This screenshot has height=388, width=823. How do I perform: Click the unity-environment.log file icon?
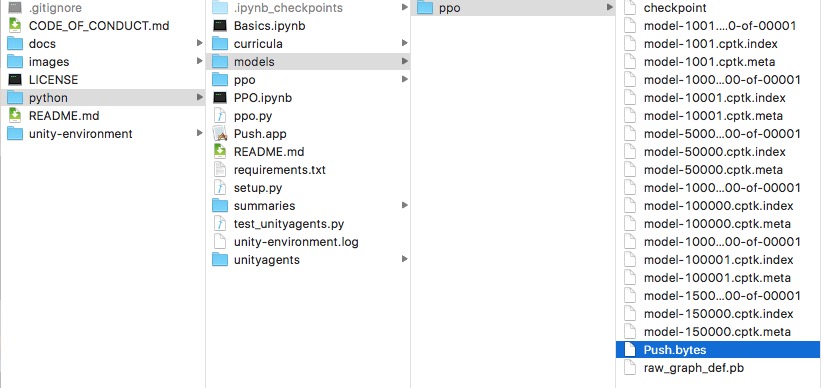coord(220,242)
